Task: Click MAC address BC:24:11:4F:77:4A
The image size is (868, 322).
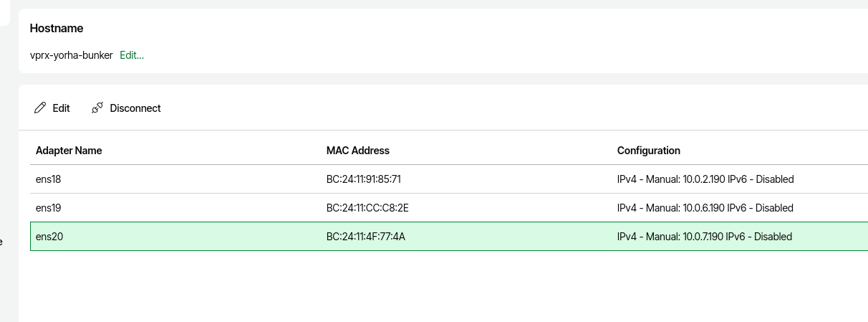Action: click(366, 237)
